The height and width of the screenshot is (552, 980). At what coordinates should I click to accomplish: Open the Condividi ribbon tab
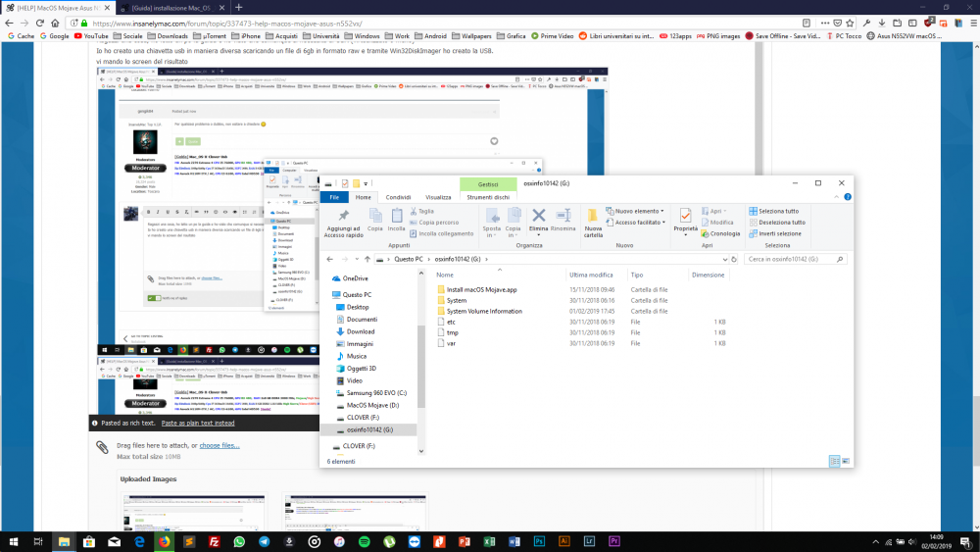coord(398,197)
